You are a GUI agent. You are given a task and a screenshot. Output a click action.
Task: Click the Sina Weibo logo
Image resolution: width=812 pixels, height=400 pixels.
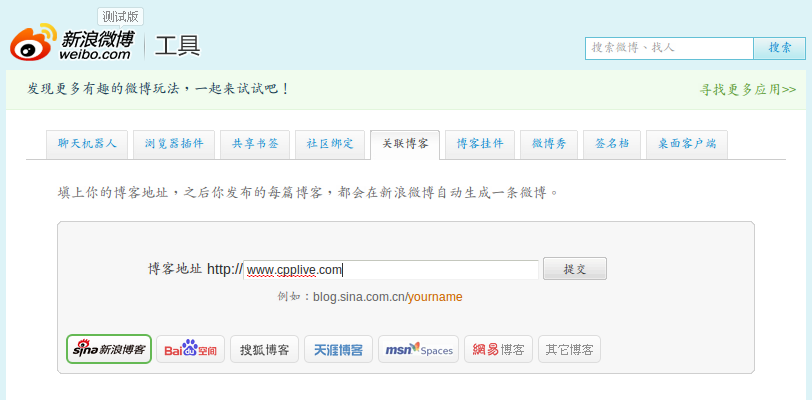point(71,41)
